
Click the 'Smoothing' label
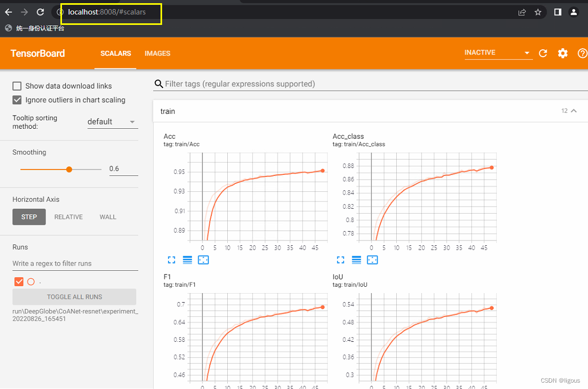point(29,152)
